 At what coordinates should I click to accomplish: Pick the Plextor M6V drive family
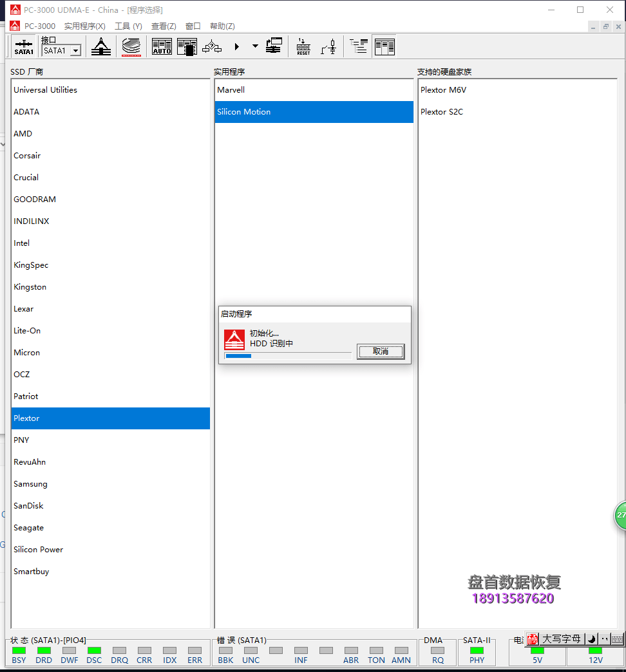pos(518,90)
